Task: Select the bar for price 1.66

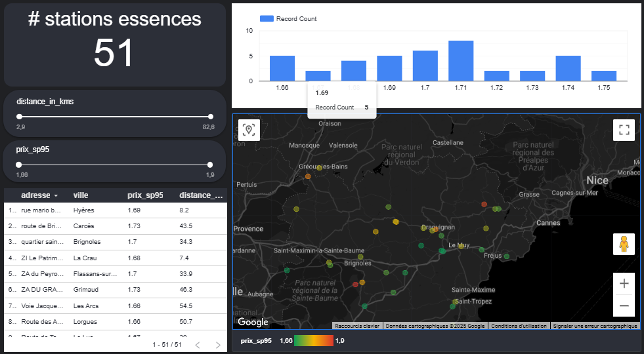Action: pos(282,68)
